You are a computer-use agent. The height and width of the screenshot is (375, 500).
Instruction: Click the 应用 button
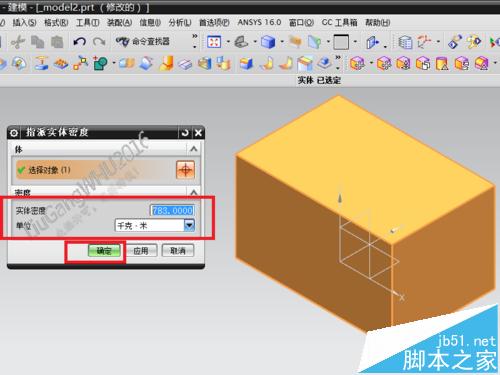[x=141, y=251]
